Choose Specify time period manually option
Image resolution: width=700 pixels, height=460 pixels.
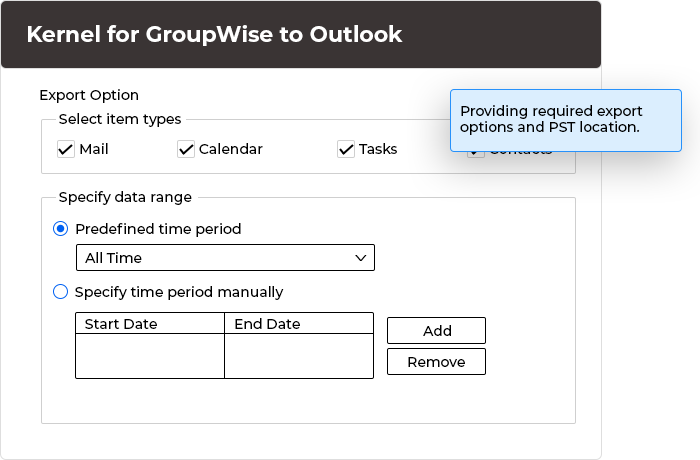pyautogui.click(x=60, y=292)
